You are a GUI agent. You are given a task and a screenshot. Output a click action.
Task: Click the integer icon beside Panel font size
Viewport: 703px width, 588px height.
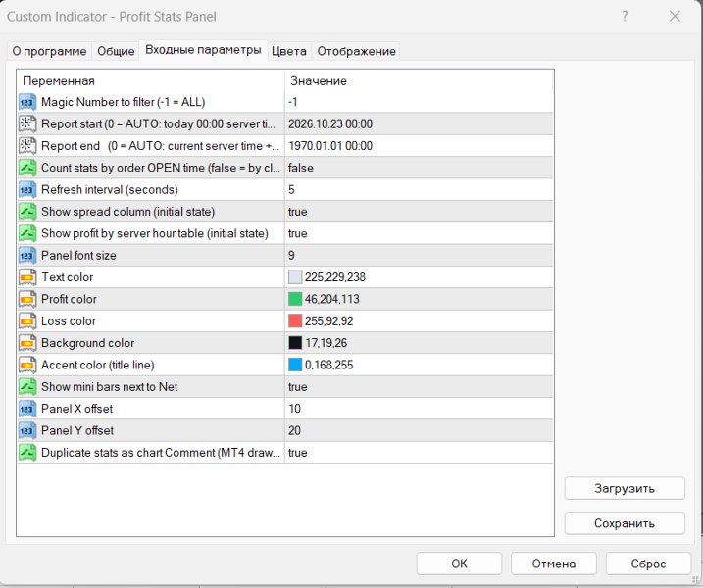click(26, 256)
